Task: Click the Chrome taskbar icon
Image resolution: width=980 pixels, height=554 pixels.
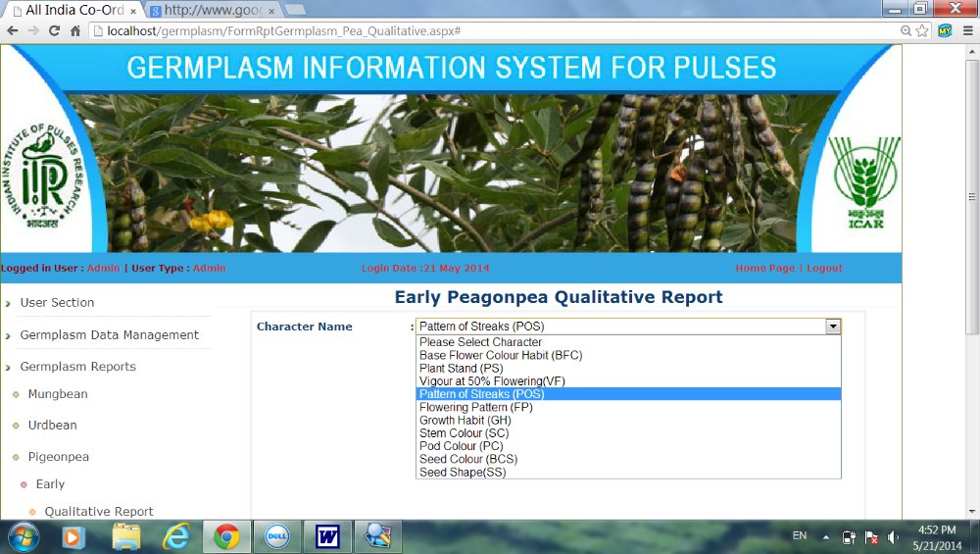Action: (x=226, y=537)
